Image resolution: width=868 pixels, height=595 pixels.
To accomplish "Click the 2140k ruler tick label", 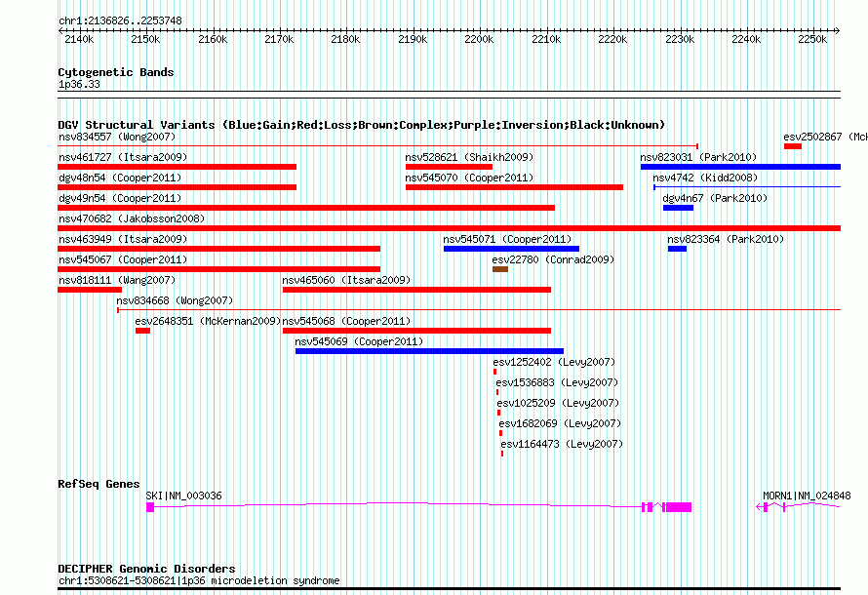I will pyautogui.click(x=79, y=39).
